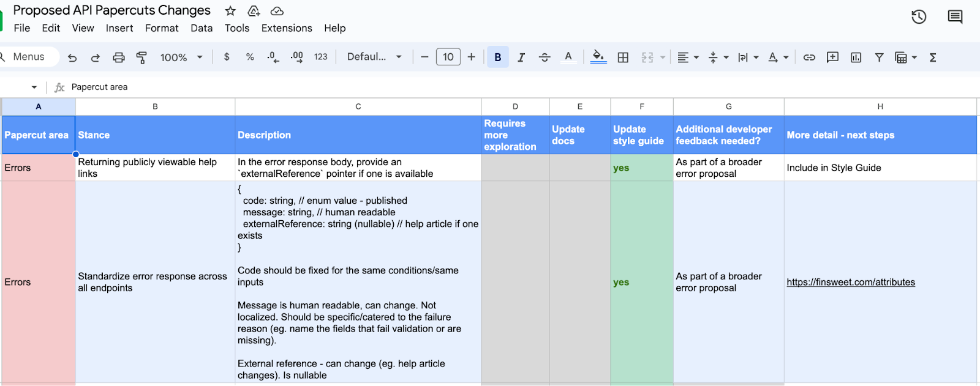Decrease font size with minus button
The height and width of the screenshot is (386, 980).
coord(424,57)
